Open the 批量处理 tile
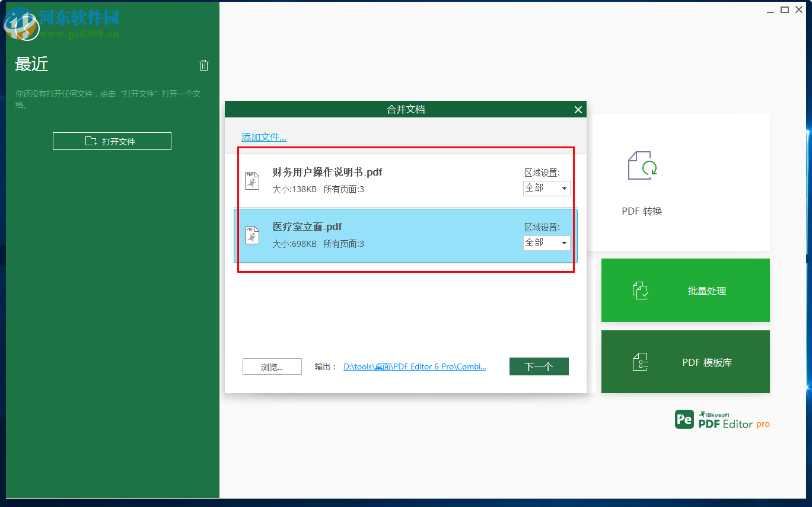This screenshot has width=812, height=507. pos(686,291)
